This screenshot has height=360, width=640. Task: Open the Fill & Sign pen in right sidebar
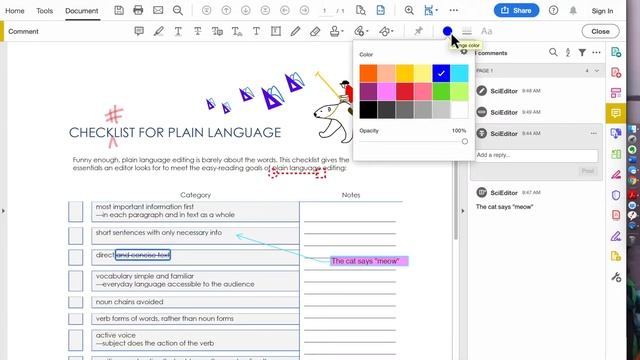click(x=616, y=236)
